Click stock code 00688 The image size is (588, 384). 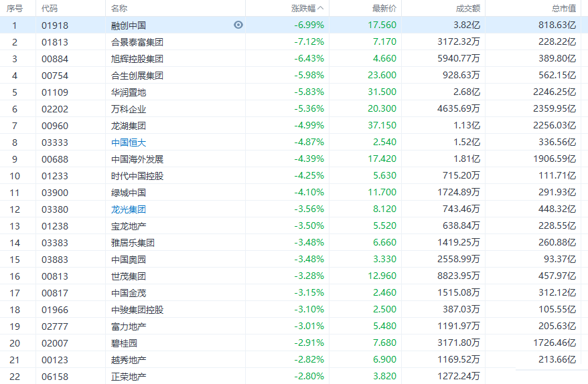coord(55,159)
